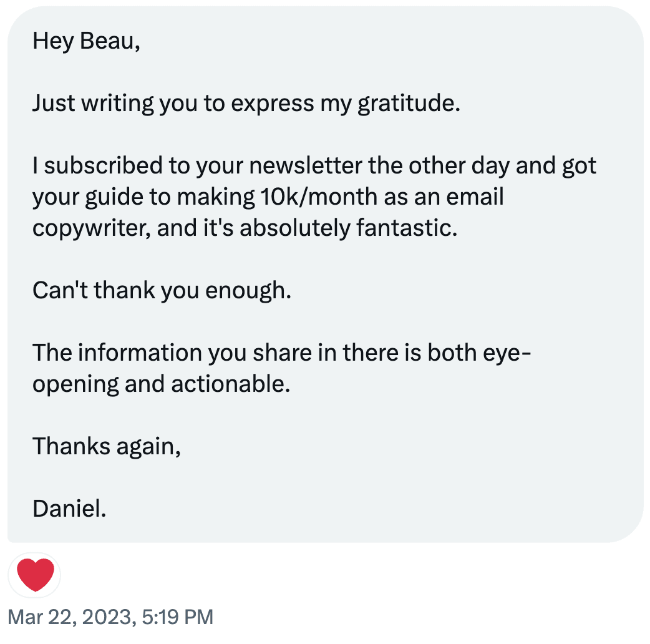The height and width of the screenshot is (644, 650).
Task: Click the word 'copywriter,' in the message
Action: click(92, 228)
